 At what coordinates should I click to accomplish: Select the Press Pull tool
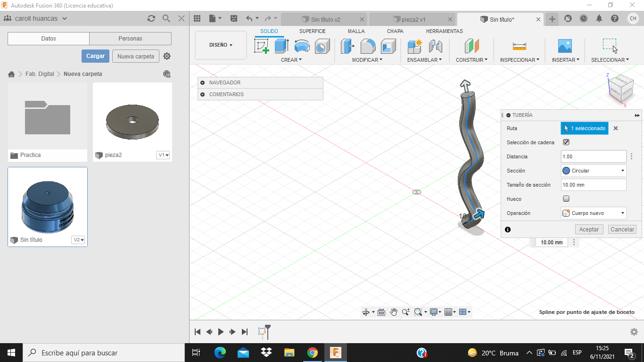(347, 46)
